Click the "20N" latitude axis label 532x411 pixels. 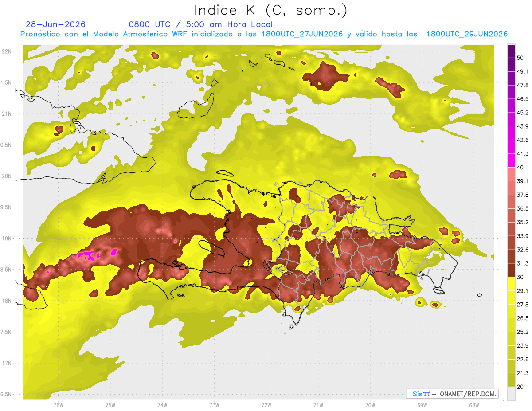pos(6,176)
